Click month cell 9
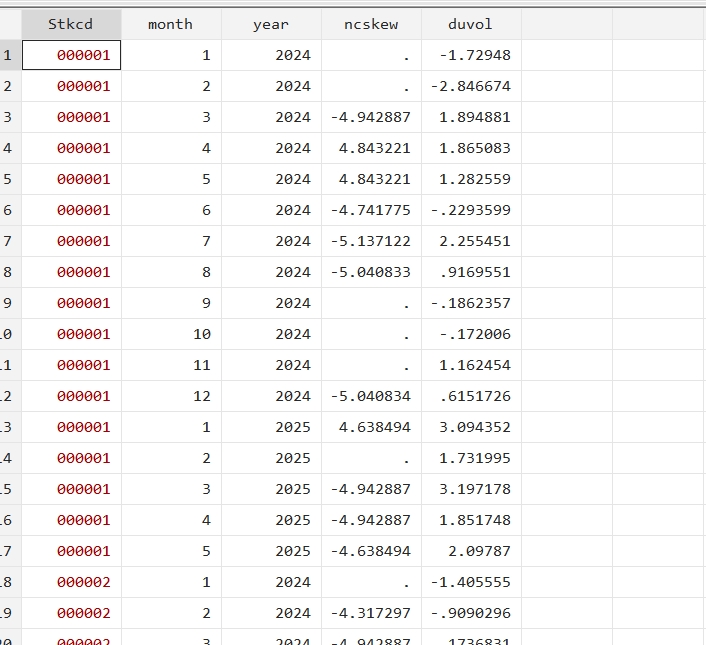706x645 pixels. 171,303
